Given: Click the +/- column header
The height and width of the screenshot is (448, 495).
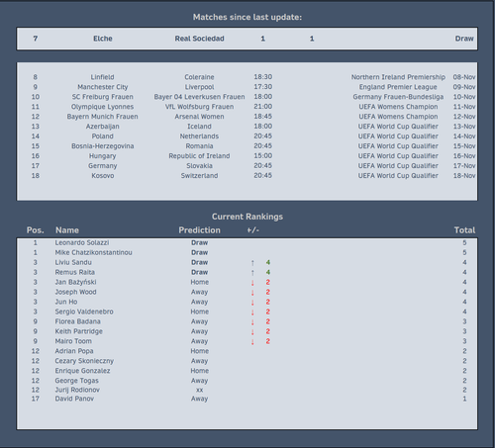Looking at the screenshot, I should click(x=253, y=230).
